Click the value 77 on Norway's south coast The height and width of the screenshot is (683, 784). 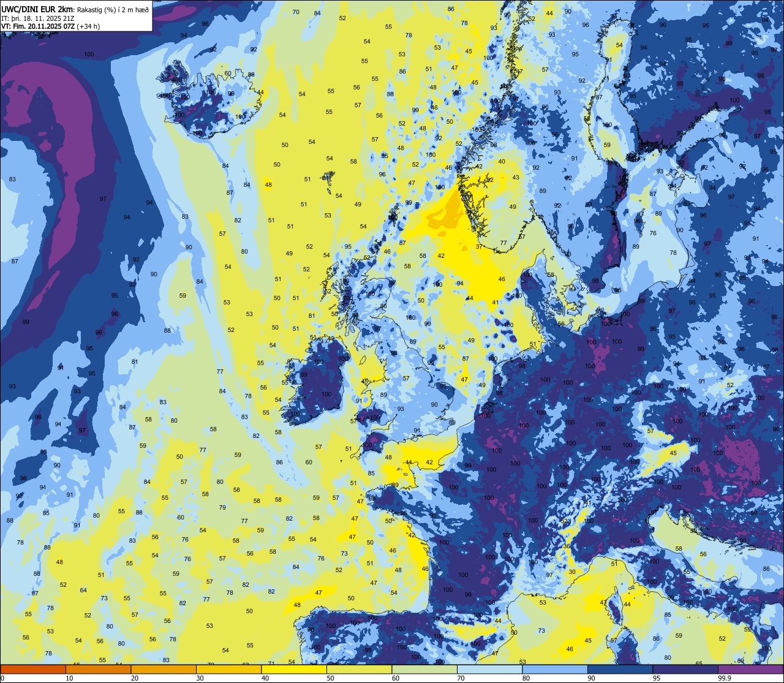pos(503,243)
